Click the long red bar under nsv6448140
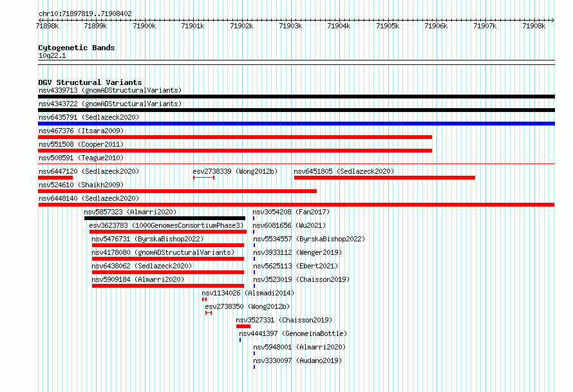The width and height of the screenshot is (573, 392). click(296, 205)
